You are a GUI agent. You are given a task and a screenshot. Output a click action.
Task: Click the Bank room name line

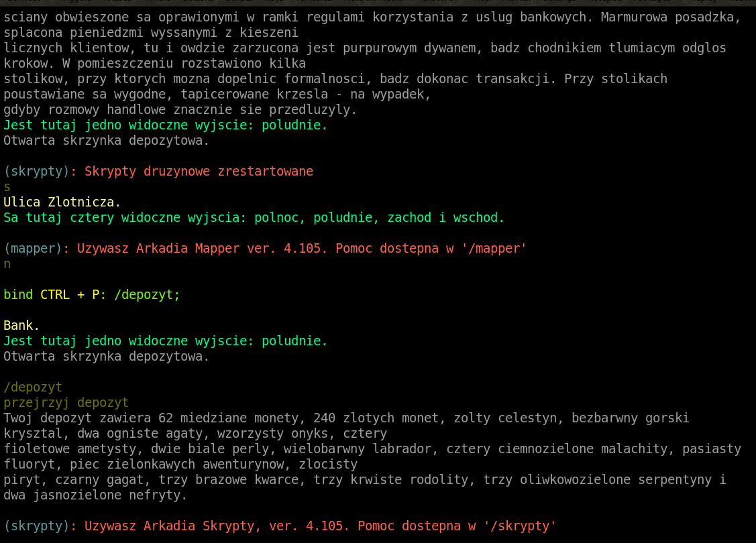(x=21, y=325)
